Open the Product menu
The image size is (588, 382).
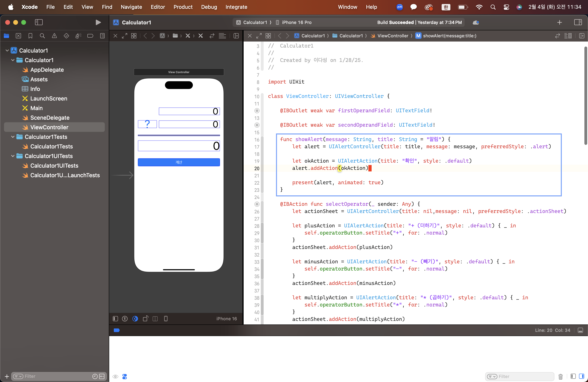click(x=183, y=7)
